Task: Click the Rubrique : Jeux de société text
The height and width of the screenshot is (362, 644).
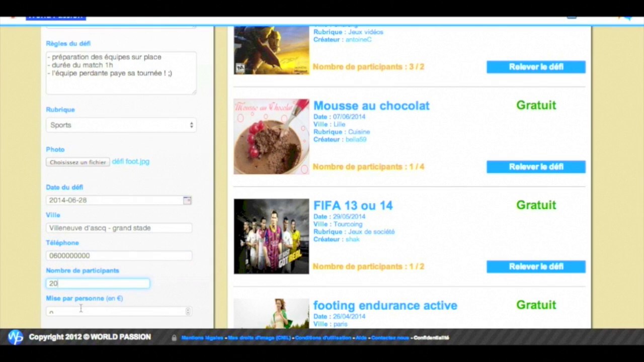Action: (354, 232)
